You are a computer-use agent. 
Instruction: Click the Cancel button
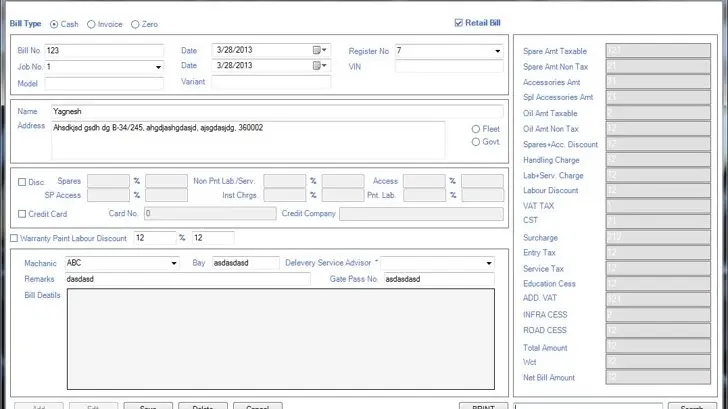(258, 406)
